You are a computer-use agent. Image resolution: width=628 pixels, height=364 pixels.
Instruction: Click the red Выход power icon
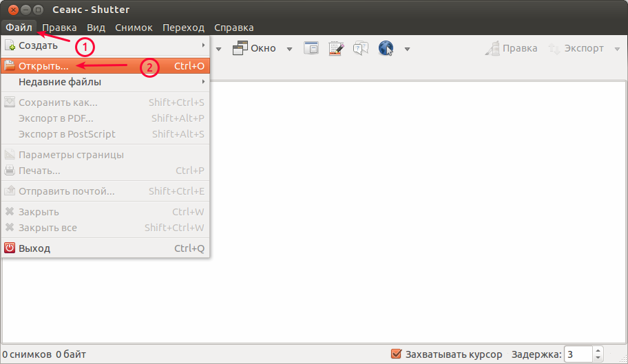(x=10, y=248)
